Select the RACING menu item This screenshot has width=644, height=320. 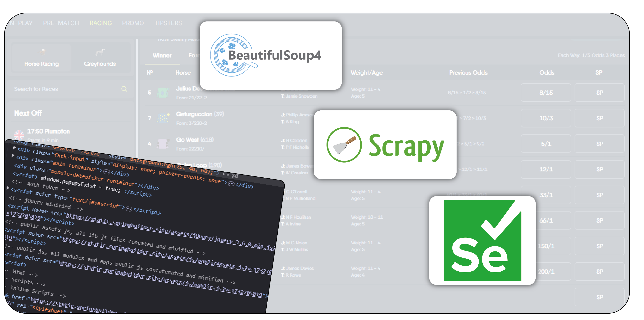pyautogui.click(x=101, y=23)
